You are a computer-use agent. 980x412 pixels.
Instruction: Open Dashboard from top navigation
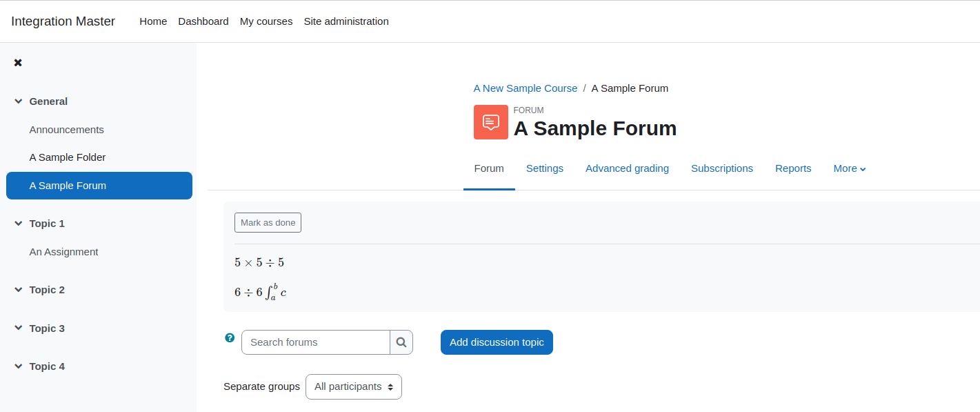point(203,21)
